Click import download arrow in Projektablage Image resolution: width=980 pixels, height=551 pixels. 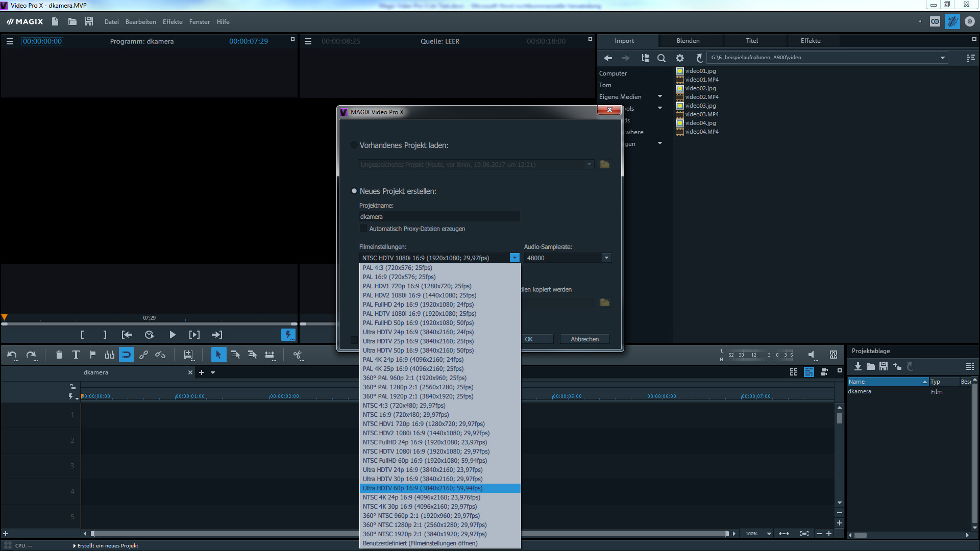(858, 366)
